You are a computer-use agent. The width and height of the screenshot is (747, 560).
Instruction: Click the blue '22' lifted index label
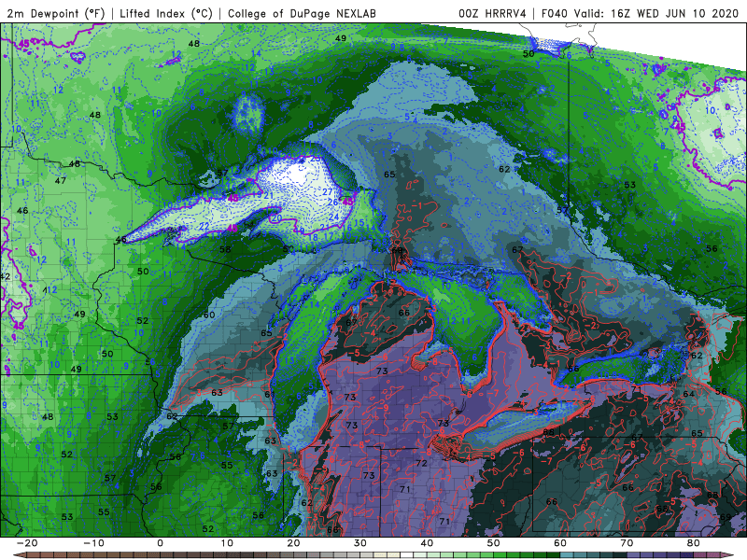point(204,226)
